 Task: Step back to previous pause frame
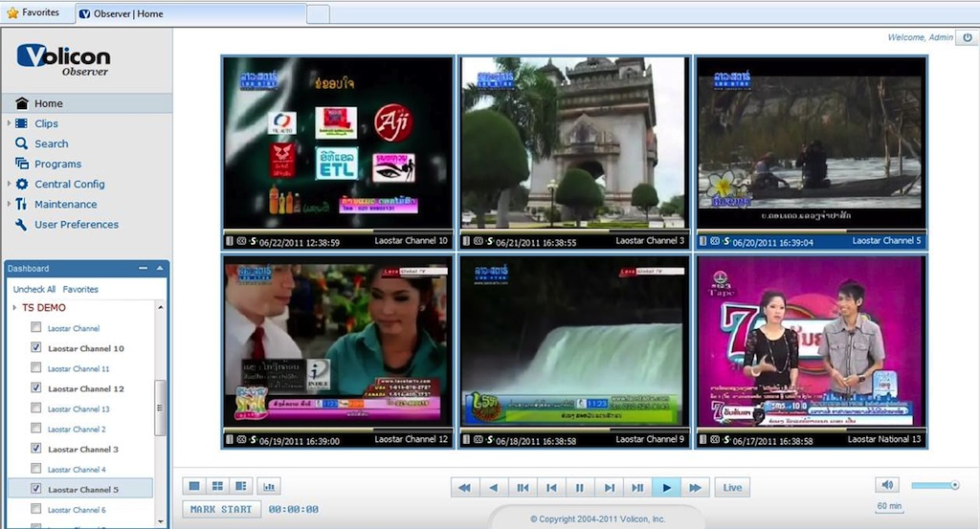[523, 488]
